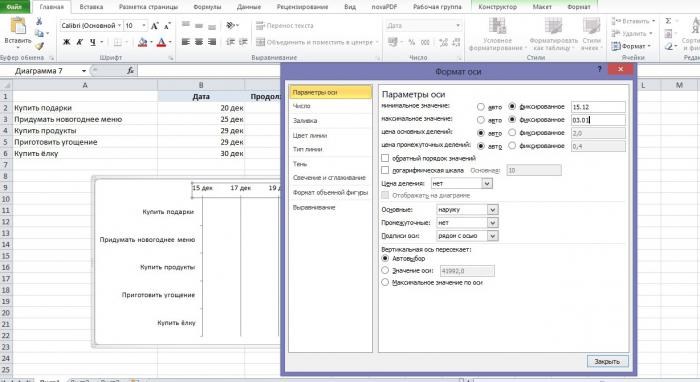Select фиксированное for минимальное значение
The image size is (700, 382).
coord(512,107)
